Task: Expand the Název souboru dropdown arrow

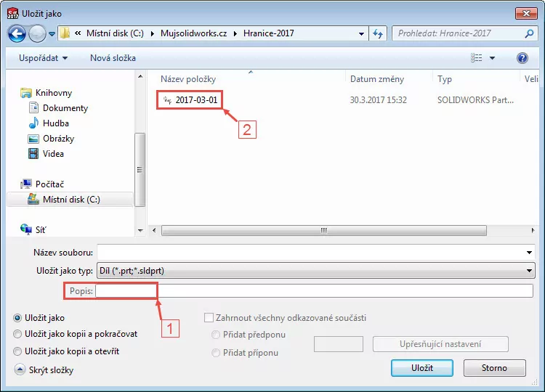Action: (529, 253)
